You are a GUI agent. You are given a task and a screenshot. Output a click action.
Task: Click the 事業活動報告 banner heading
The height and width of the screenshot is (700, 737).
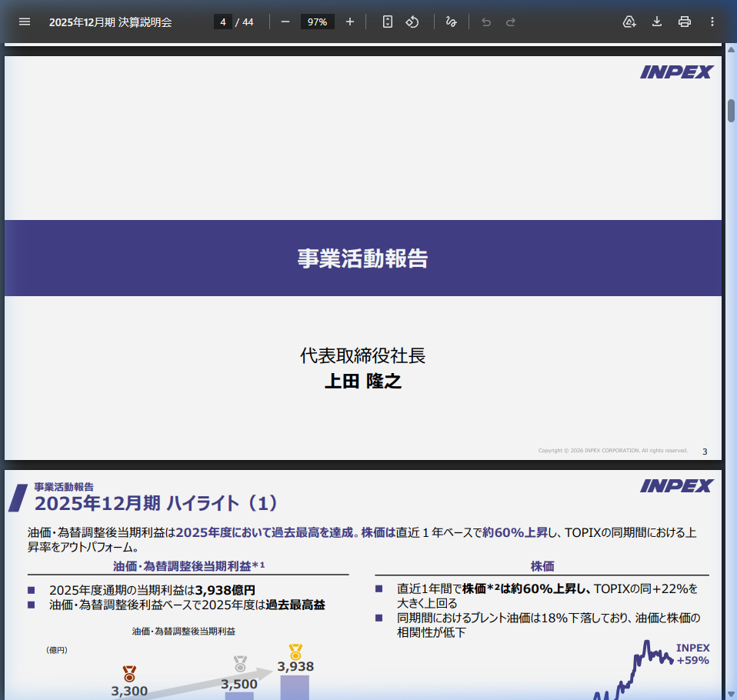point(362,258)
